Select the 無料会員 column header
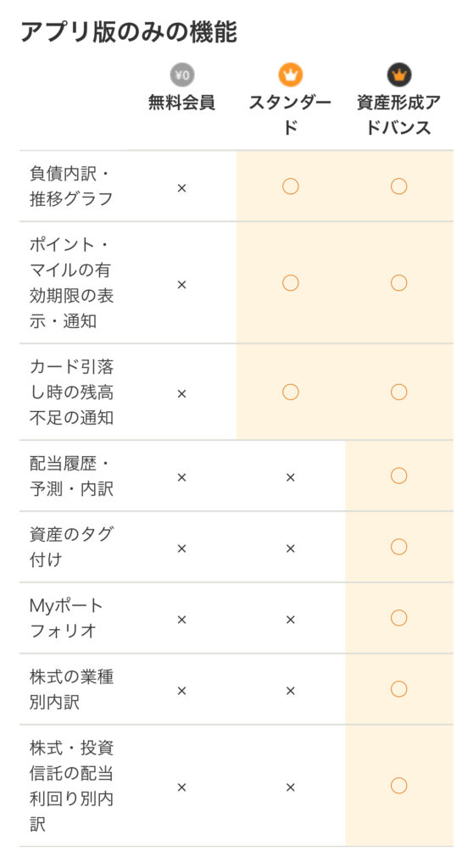The image size is (473, 868). point(181,103)
